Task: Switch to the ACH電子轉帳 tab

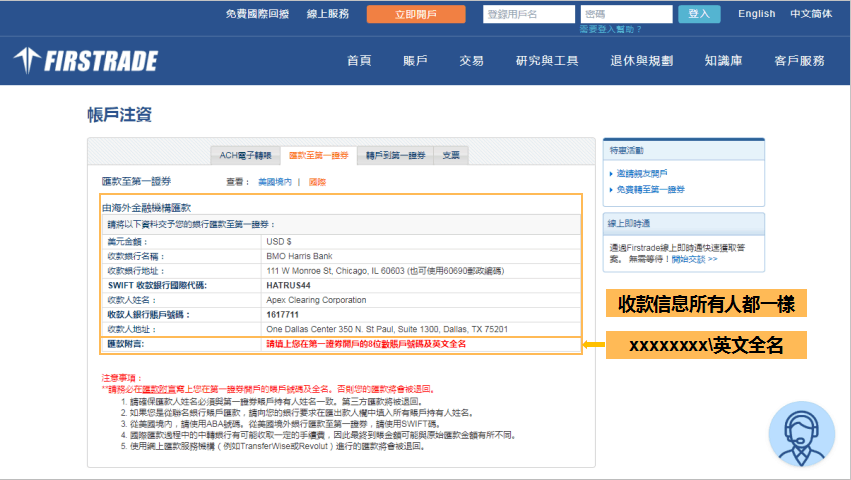Action: coord(245,155)
